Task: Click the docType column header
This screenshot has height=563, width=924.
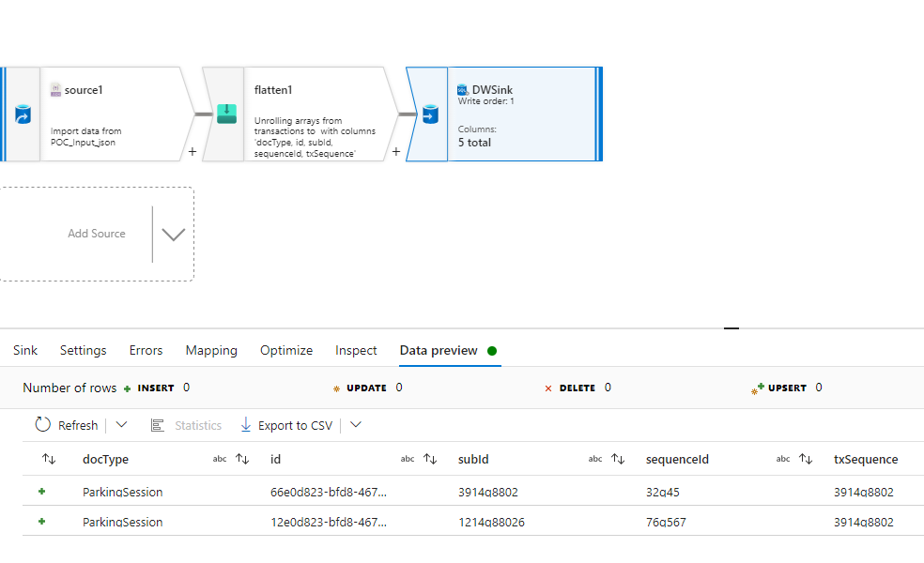Action: pos(105,460)
